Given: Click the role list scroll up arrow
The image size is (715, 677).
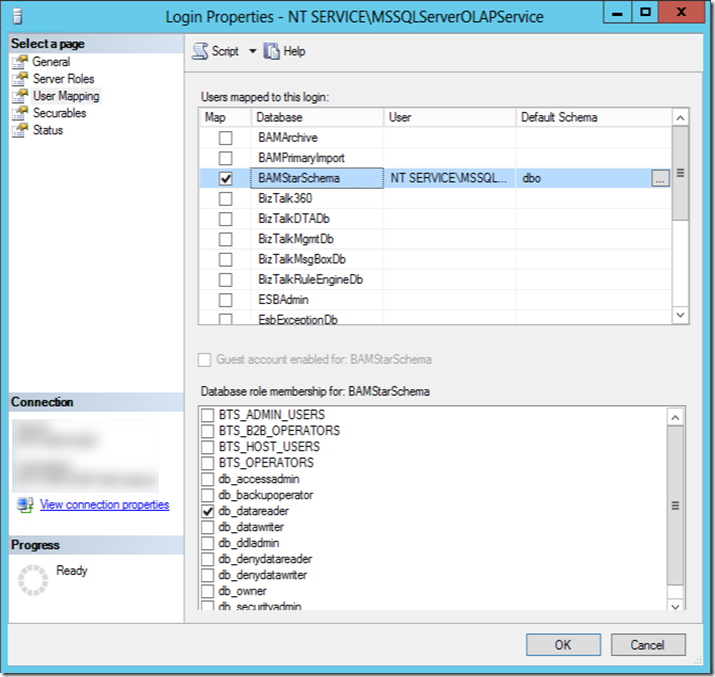Looking at the screenshot, I should point(675,417).
